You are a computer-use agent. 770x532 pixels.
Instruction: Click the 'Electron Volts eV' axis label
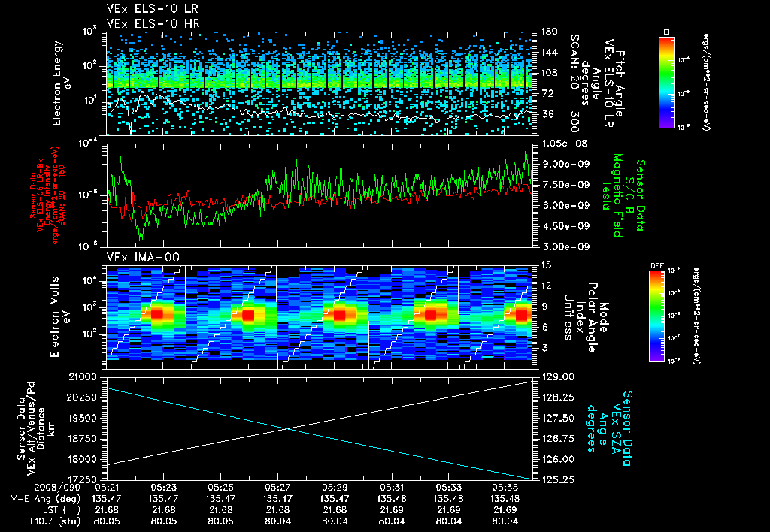[x=59, y=317]
